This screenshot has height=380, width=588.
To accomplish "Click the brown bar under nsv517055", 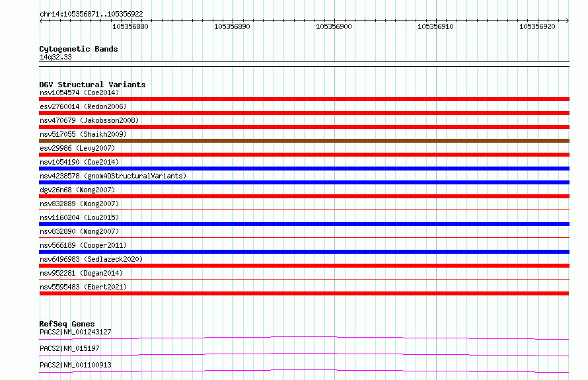I will click(304, 141).
